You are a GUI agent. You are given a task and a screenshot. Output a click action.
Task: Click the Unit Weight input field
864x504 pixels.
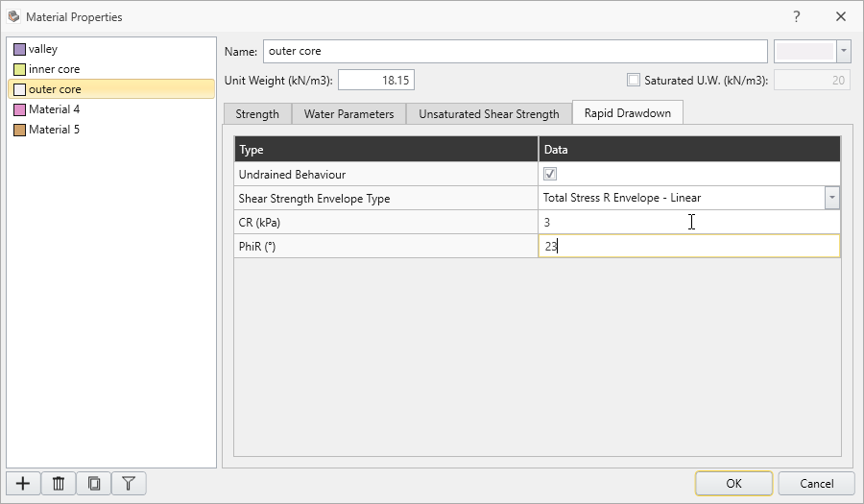pyautogui.click(x=376, y=80)
